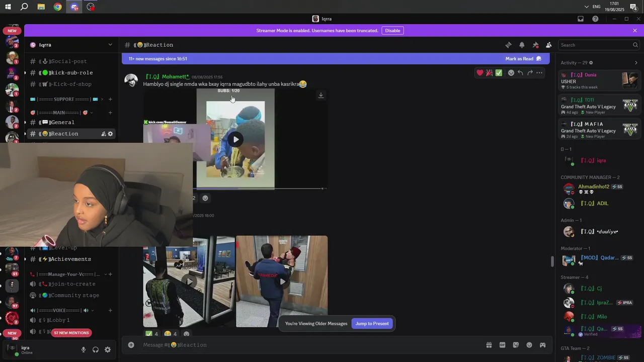Open Chrome from taskbar
Screen dimensions: 644x362
[x=57, y=7]
